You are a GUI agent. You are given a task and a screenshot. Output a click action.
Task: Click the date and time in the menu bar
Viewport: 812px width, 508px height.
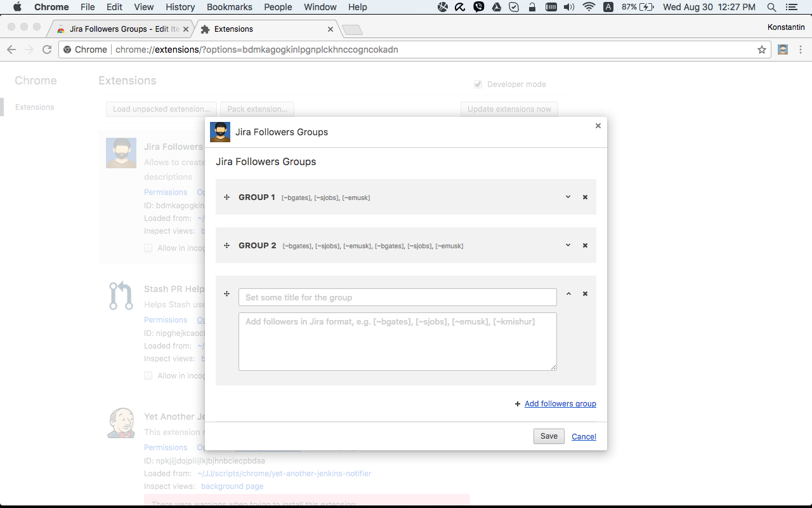(709, 7)
